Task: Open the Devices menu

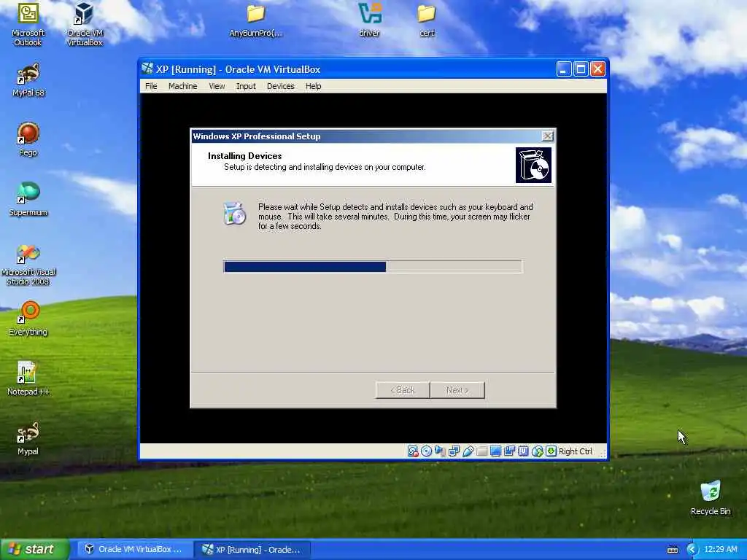Action: (281, 86)
